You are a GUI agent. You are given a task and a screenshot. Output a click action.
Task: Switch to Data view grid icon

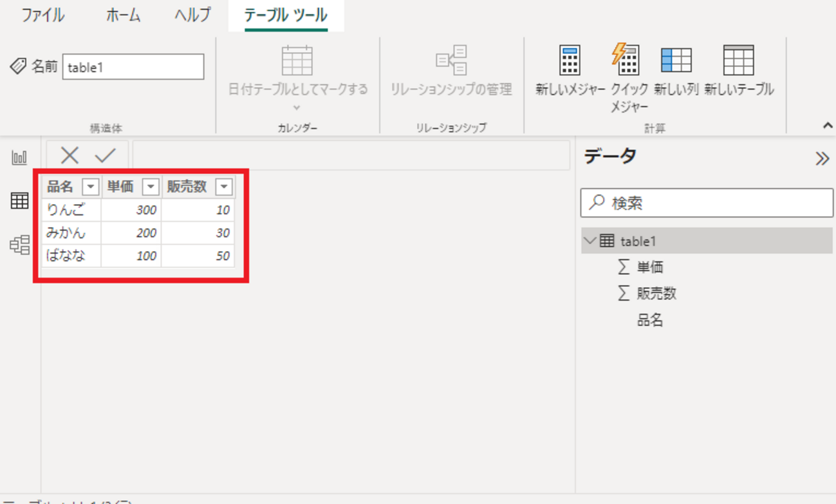(x=20, y=201)
